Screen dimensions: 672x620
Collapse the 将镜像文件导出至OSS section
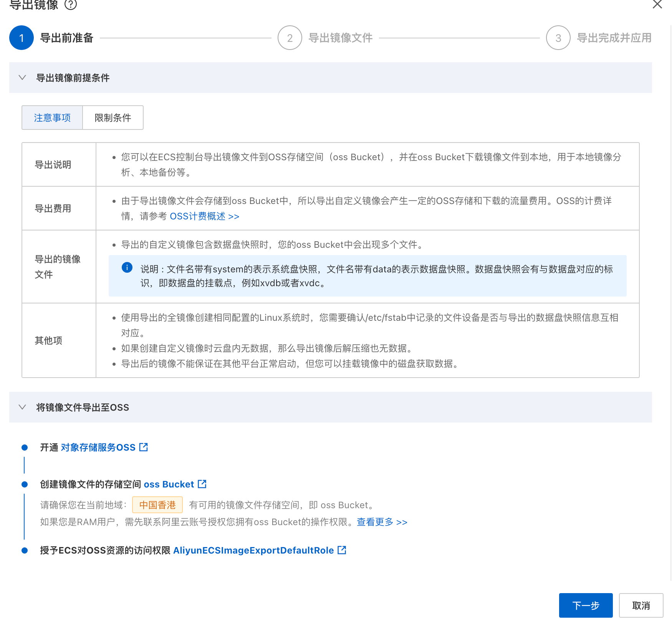coord(22,407)
